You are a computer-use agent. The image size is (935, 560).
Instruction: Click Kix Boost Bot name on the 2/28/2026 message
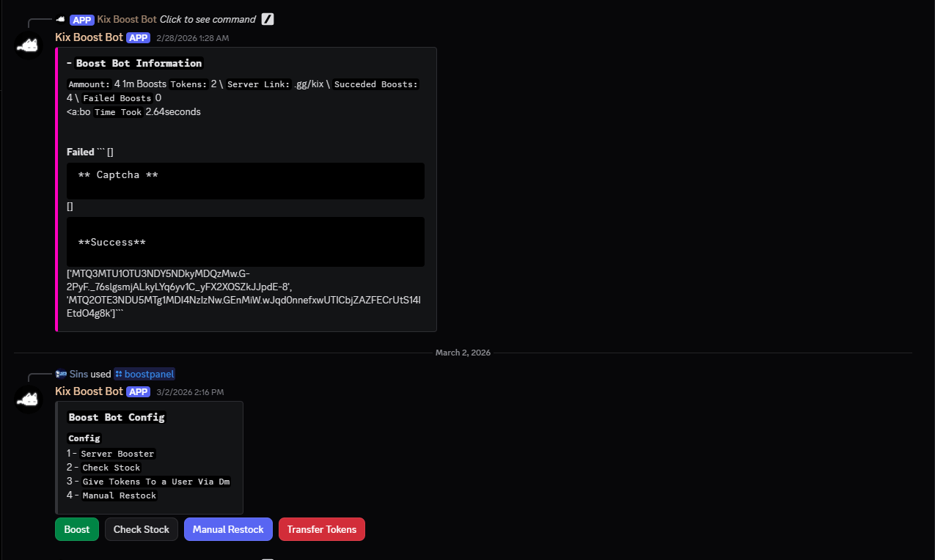(x=89, y=37)
